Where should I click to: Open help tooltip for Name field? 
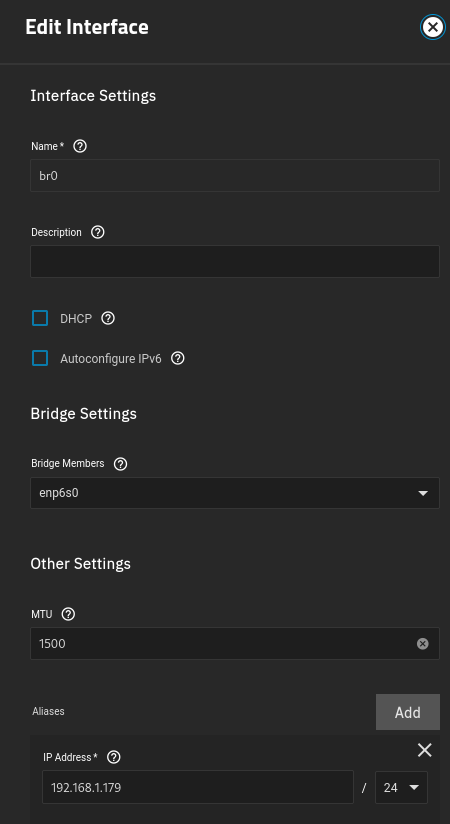pyautogui.click(x=80, y=146)
